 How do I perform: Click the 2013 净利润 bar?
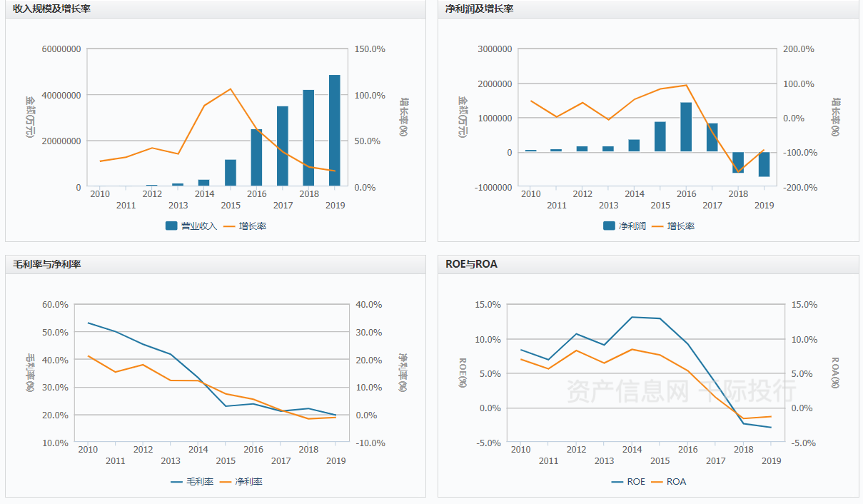(608, 149)
